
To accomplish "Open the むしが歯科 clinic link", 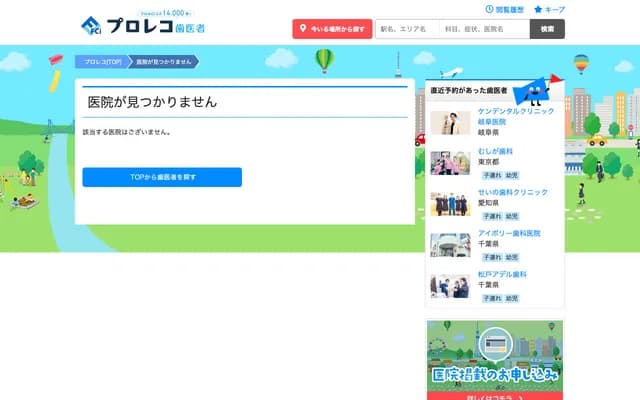I will tap(495, 151).
